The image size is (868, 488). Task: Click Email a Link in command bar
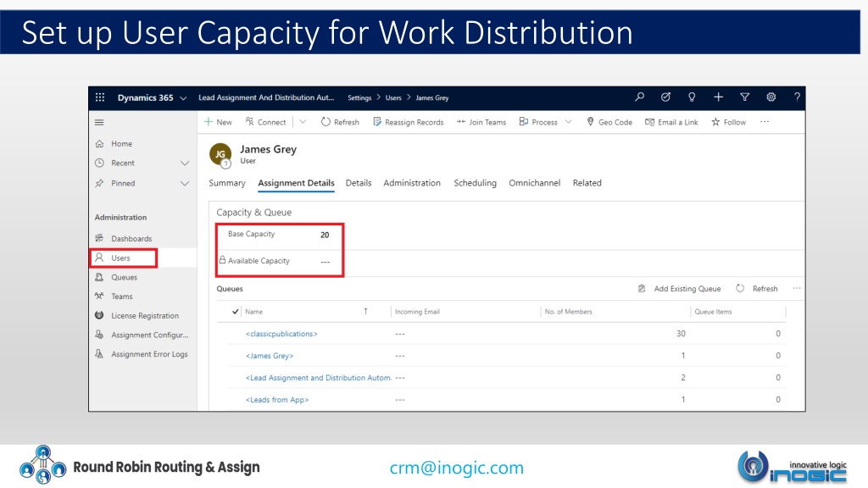tap(671, 122)
